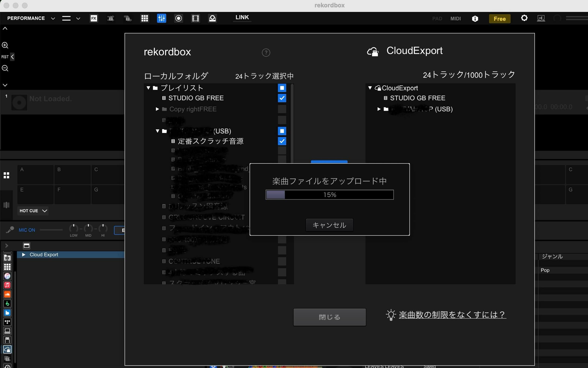Collapse the プレイリスト folder tree

click(x=148, y=88)
